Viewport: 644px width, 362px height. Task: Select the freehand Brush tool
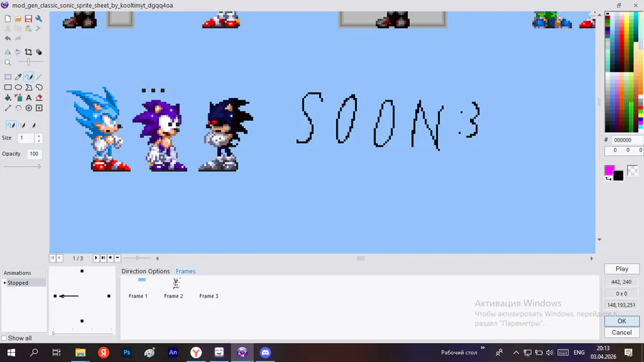click(29, 77)
